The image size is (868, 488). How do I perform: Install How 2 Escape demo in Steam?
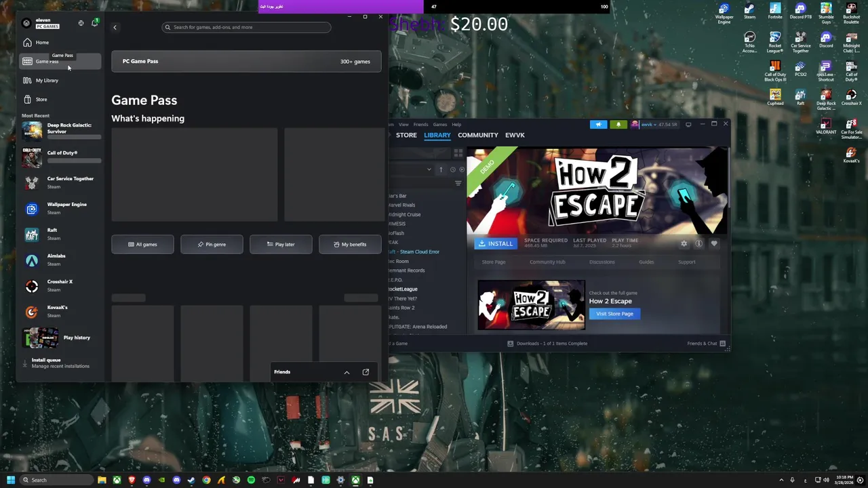(x=496, y=244)
